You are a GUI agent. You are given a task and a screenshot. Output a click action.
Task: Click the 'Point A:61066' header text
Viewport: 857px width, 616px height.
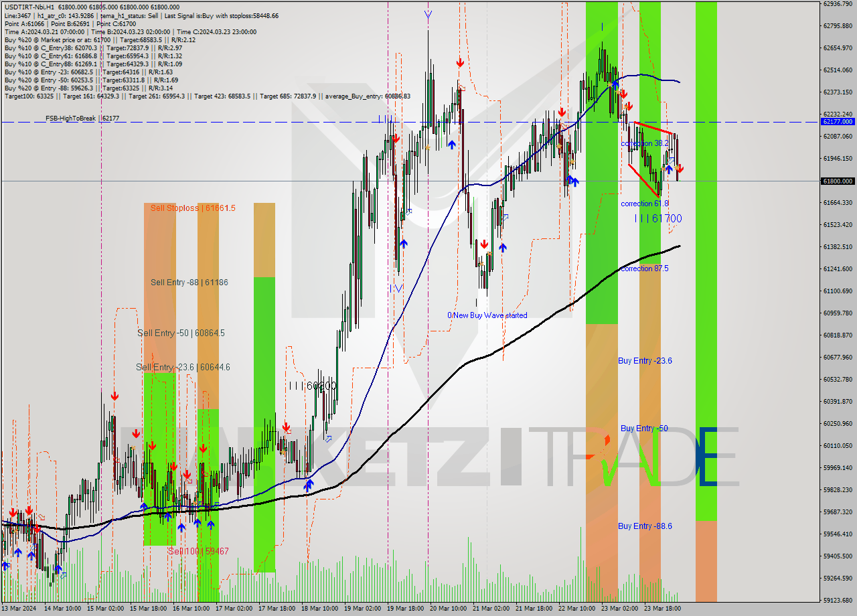click(x=24, y=23)
